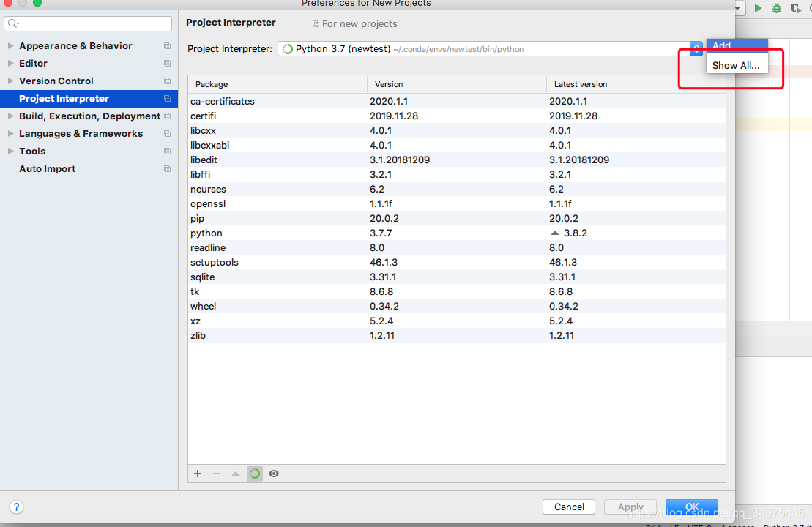Expand the Version Control section

[10, 81]
